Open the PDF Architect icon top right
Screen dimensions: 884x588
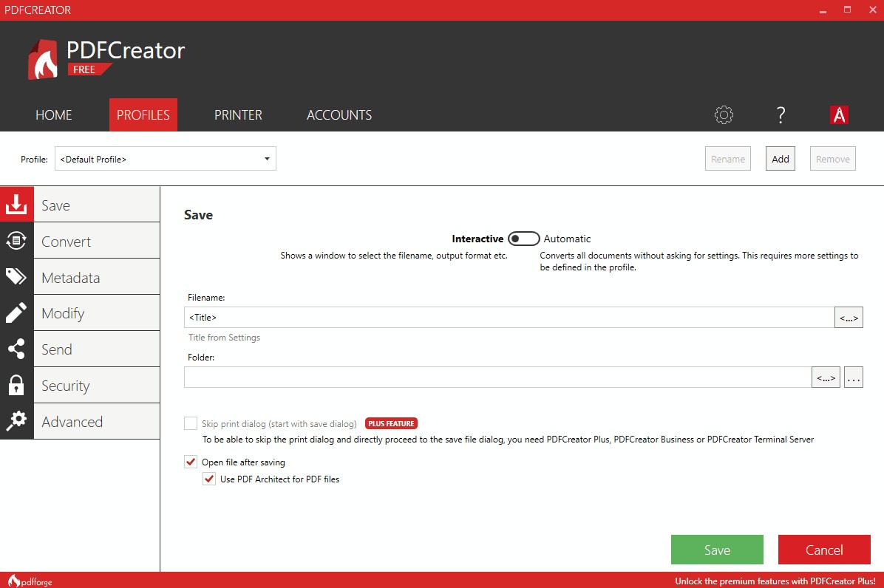(839, 114)
